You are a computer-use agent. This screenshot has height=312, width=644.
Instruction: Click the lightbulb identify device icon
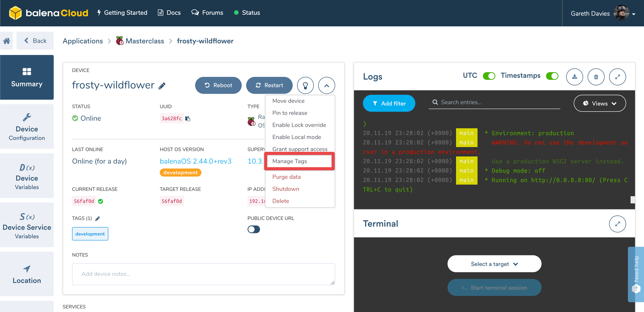point(305,85)
